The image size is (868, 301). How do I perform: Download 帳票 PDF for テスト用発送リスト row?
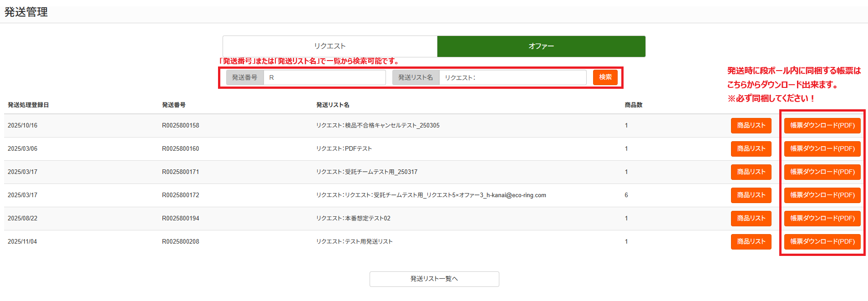[x=822, y=242]
